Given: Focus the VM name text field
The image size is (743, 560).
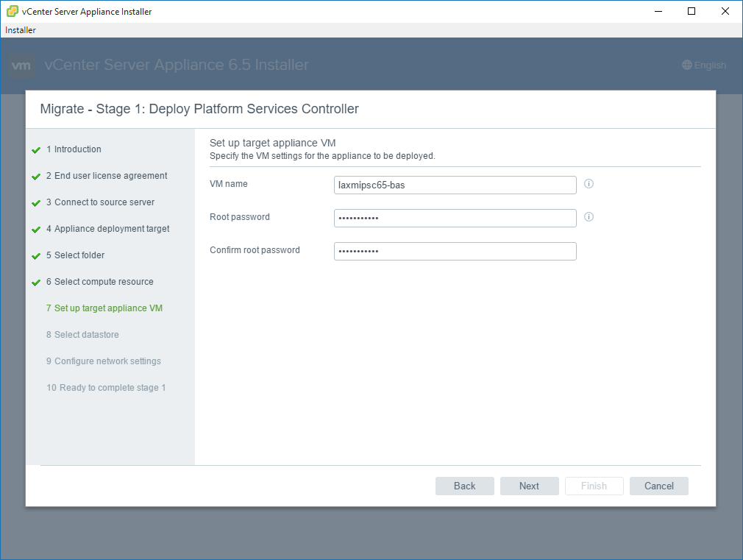Looking at the screenshot, I should (455, 185).
